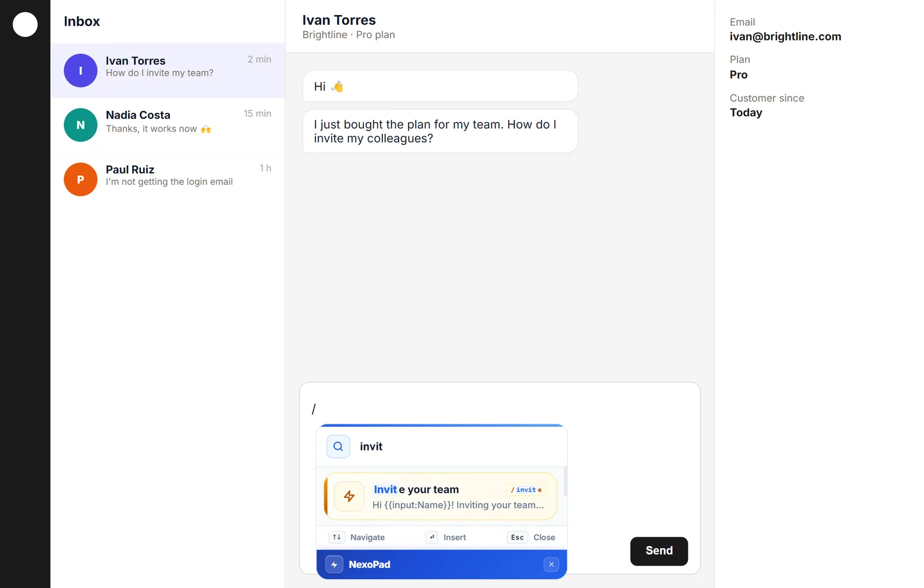
Task: Click the white circle logo in sidebar
Action: pos(25,24)
